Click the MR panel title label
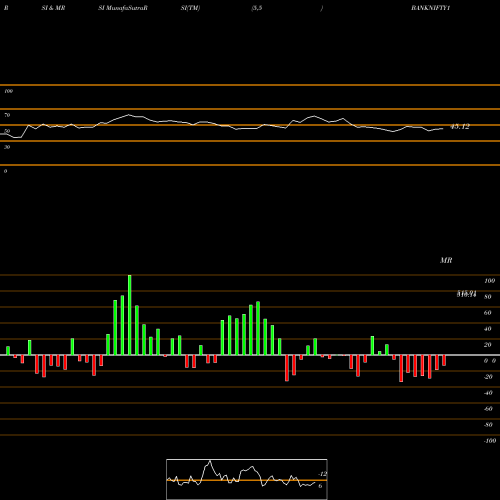Viewport: 500px width, 500px height. (x=446, y=260)
